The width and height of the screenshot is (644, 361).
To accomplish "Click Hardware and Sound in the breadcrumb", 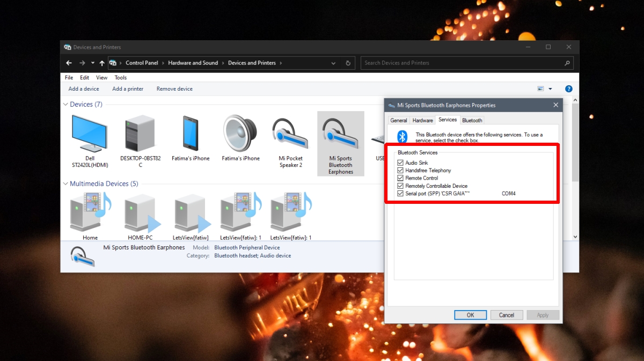I will (x=193, y=63).
